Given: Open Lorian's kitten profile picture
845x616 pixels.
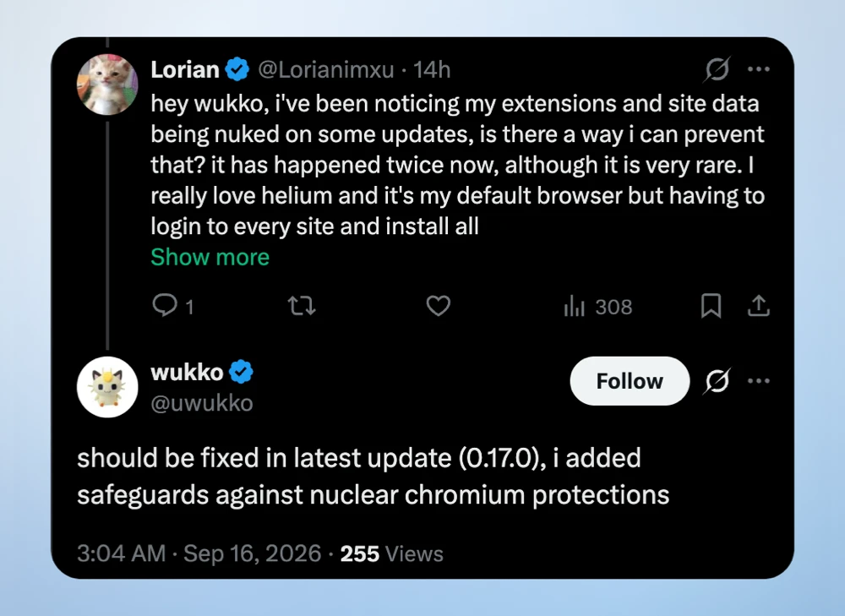Looking at the screenshot, I should [107, 84].
